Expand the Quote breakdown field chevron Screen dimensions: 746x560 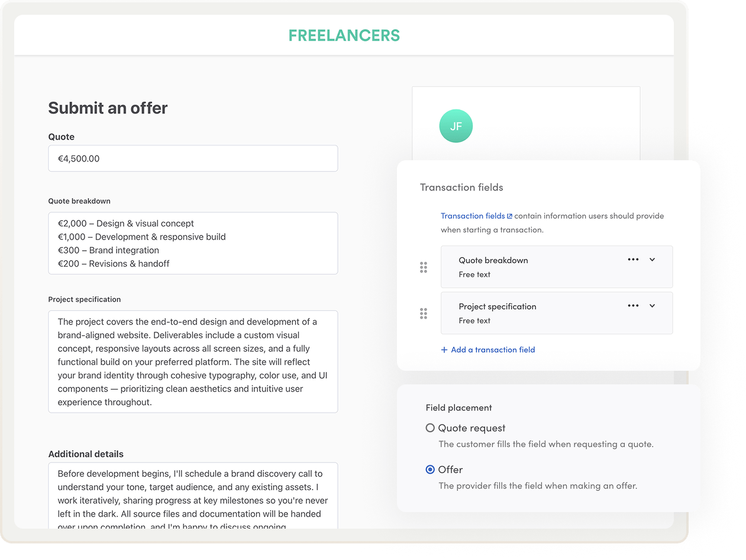[652, 260]
